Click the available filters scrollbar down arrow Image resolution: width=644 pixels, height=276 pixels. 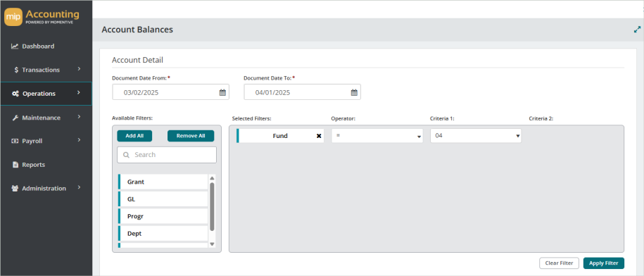(212, 244)
